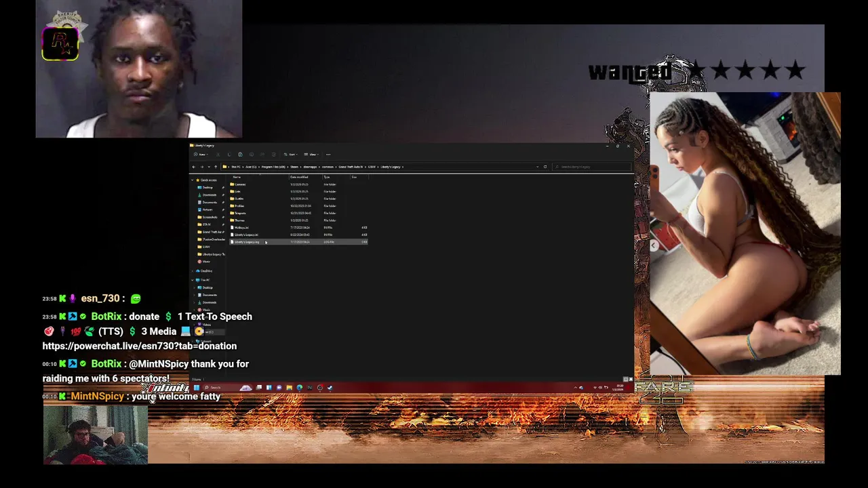Open the recent locations dropdown arrow
Viewport: 868px width, 488px height.
(x=209, y=167)
